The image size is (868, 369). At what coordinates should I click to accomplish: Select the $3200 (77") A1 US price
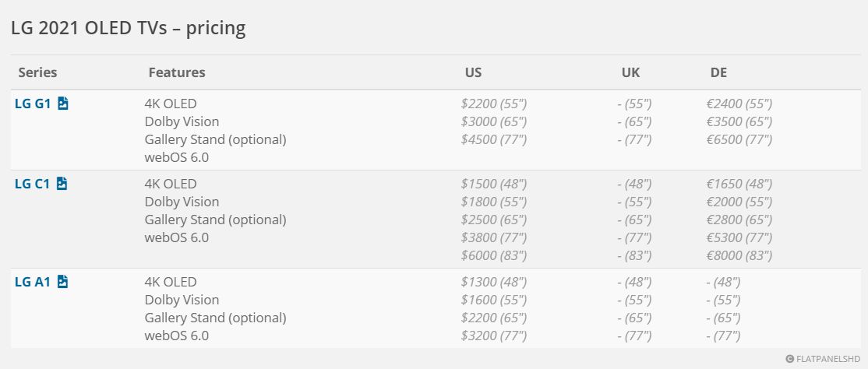coord(494,336)
